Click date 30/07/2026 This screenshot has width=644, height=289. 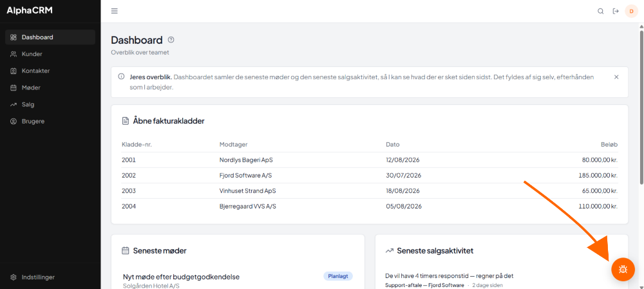tap(403, 175)
